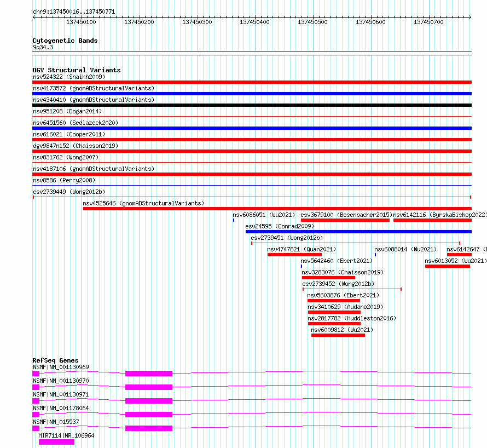The image size is (487, 448).
Task: Open the nsv6013052 (Wu2021) label
Action: point(456,261)
